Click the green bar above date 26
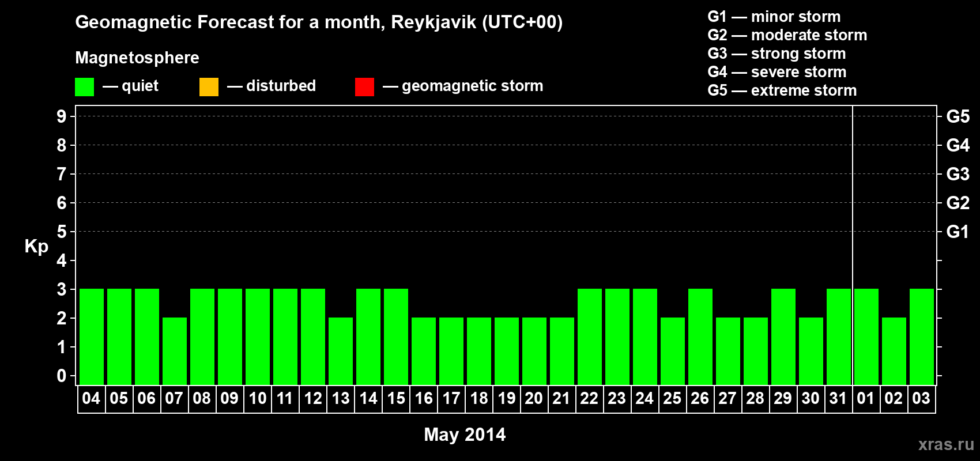The height and width of the screenshot is (461, 980). pos(700,337)
